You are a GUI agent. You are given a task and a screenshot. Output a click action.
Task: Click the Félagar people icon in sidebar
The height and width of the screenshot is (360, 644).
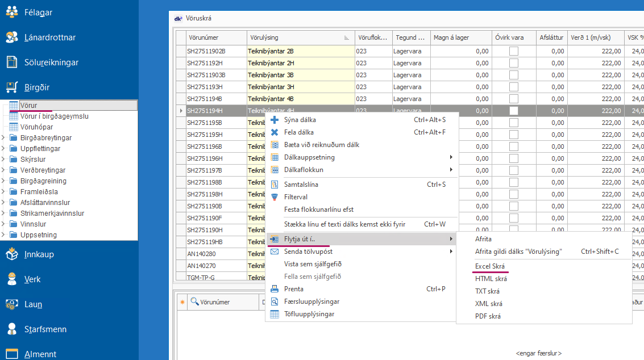click(x=12, y=12)
